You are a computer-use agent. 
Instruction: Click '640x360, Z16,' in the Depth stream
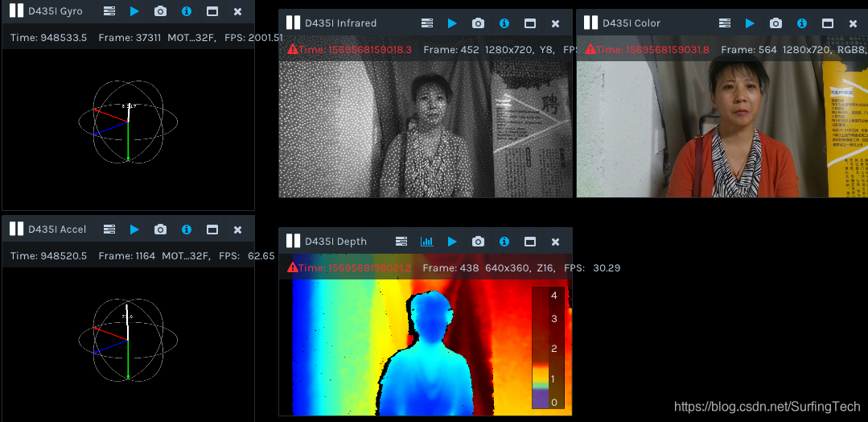[x=521, y=268]
